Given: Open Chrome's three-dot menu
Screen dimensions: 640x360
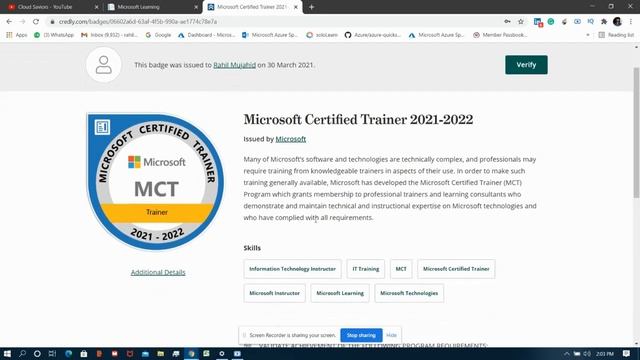Looking at the screenshot, I should [x=631, y=22].
